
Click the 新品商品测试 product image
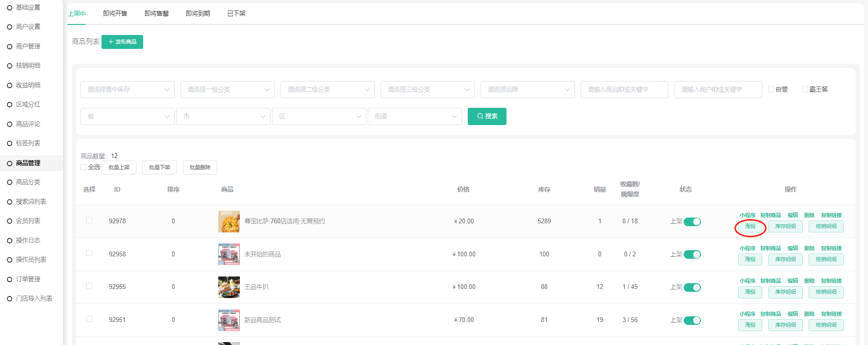[229, 320]
